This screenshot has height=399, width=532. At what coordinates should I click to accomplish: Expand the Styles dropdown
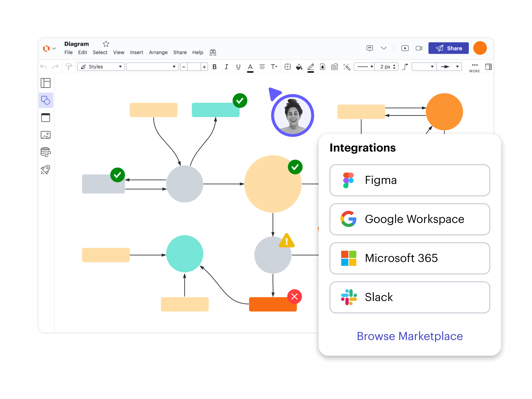101,67
